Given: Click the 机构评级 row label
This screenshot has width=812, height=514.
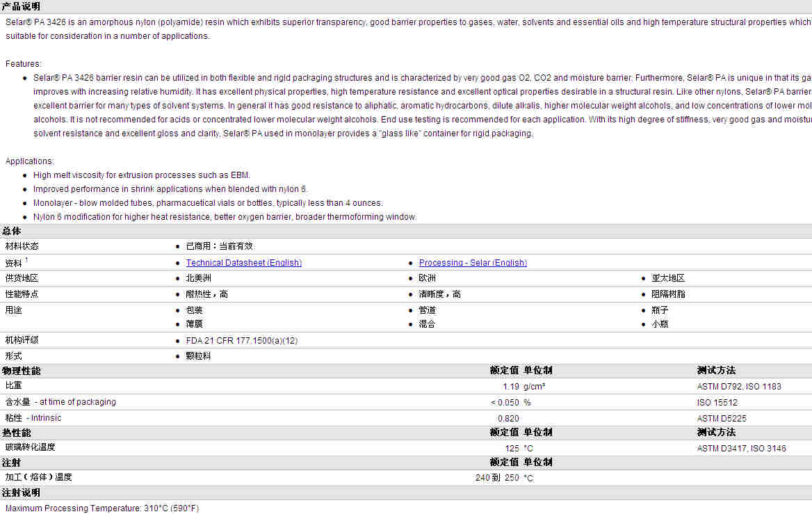Looking at the screenshot, I should click(22, 340).
